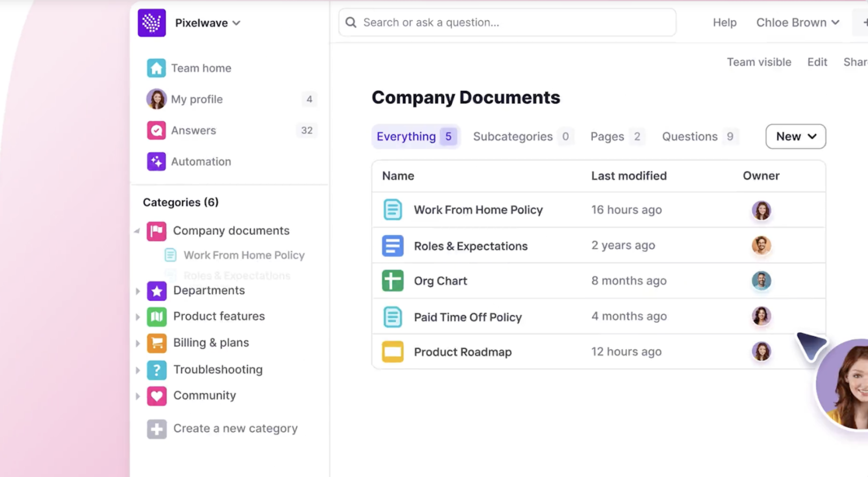Image resolution: width=868 pixels, height=477 pixels.
Task: Click the Community heart icon
Action: [156, 396]
